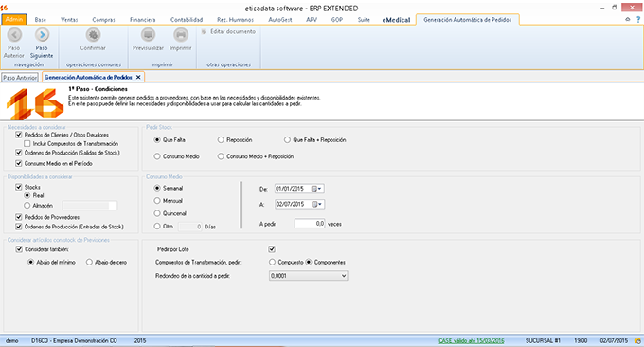Open the A end-date dropdown arrow
This screenshot has width=644, height=347.
[x=320, y=205]
